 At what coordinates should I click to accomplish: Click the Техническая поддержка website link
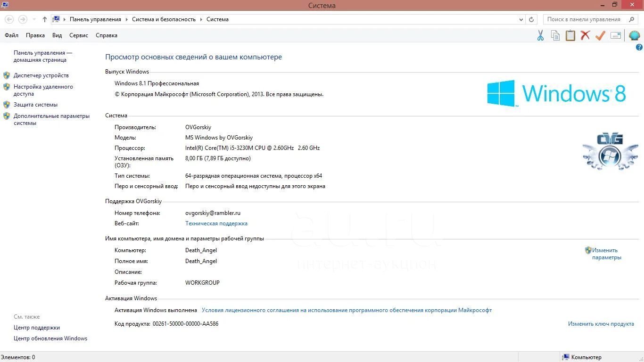[x=216, y=223]
